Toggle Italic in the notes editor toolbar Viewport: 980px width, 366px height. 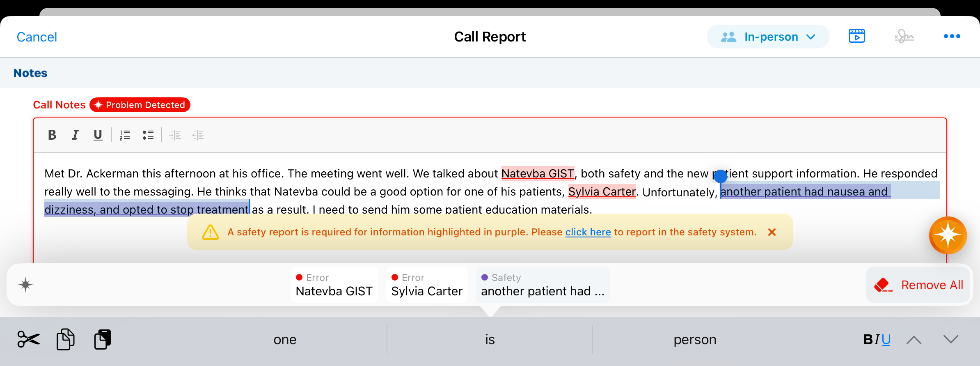[x=75, y=135]
